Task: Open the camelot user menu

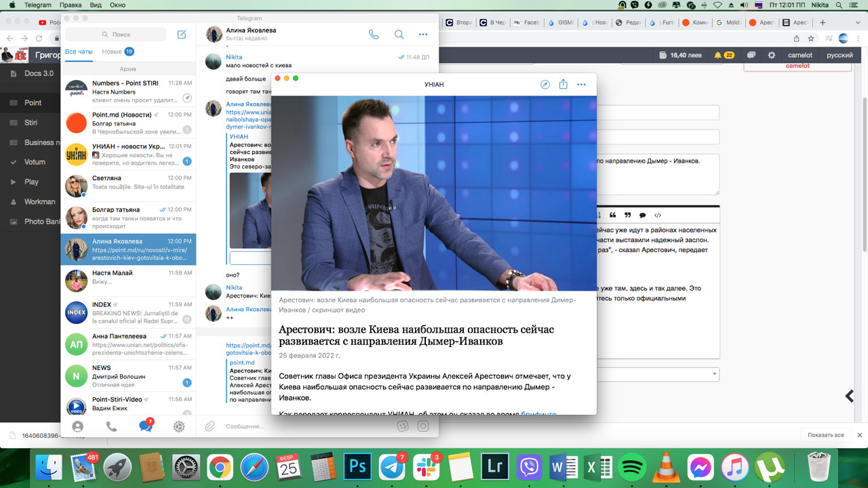Action: tap(800, 55)
